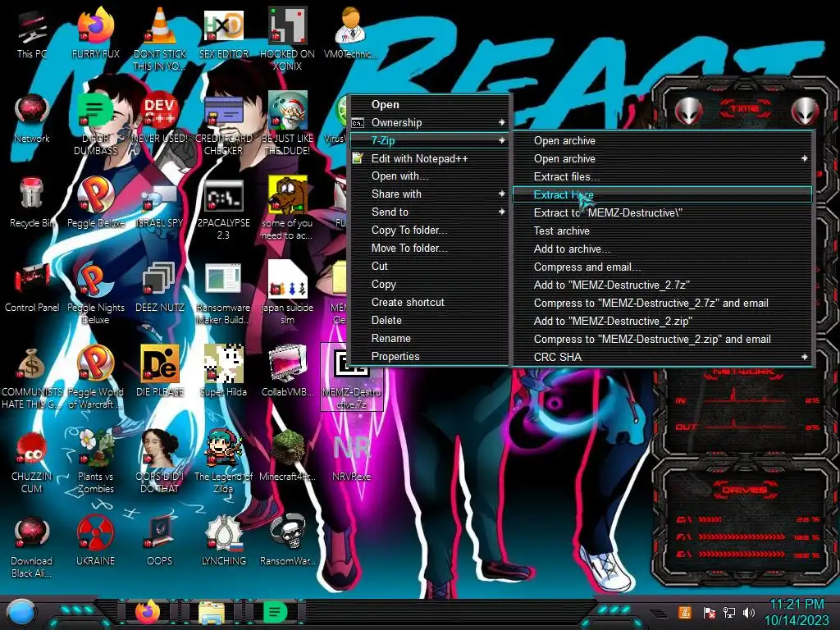Select the Ransomware Maker Builder icon
Viewport: 840px width, 630px height.
223,293
